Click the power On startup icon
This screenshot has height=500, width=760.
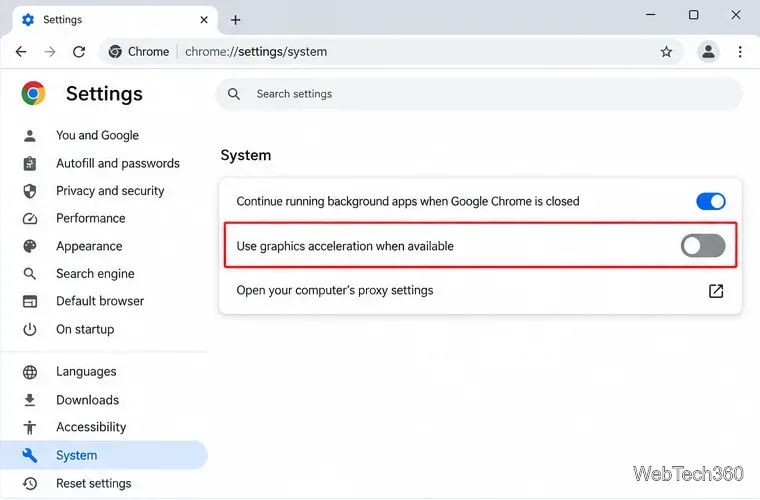coord(30,329)
